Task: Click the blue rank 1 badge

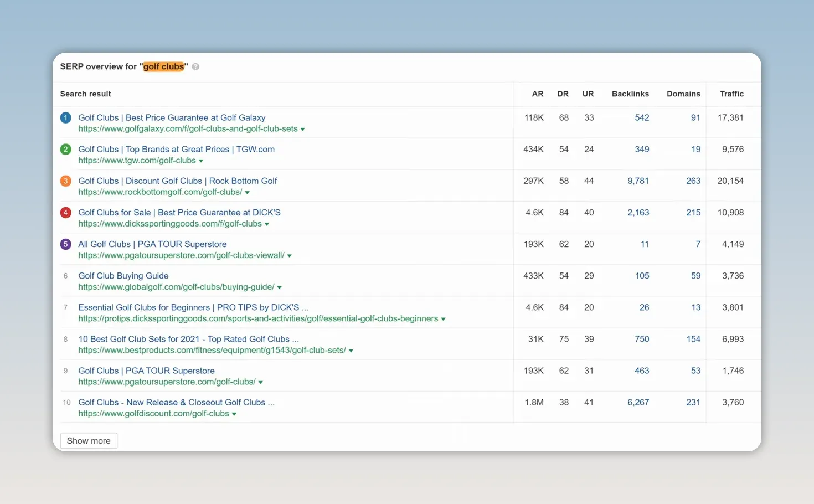Action: (65, 117)
